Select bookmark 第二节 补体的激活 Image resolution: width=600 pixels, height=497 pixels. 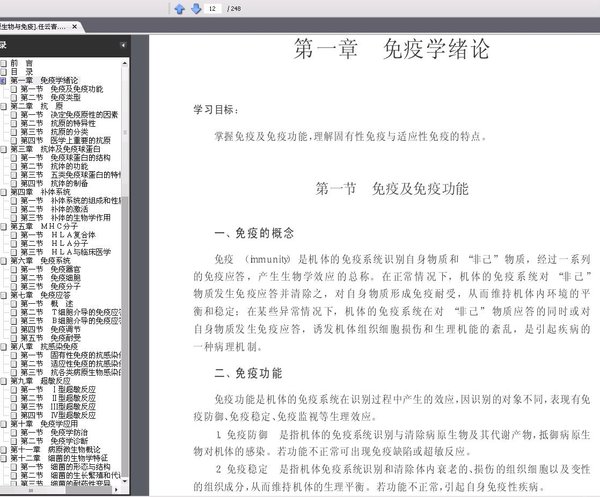click(54, 209)
